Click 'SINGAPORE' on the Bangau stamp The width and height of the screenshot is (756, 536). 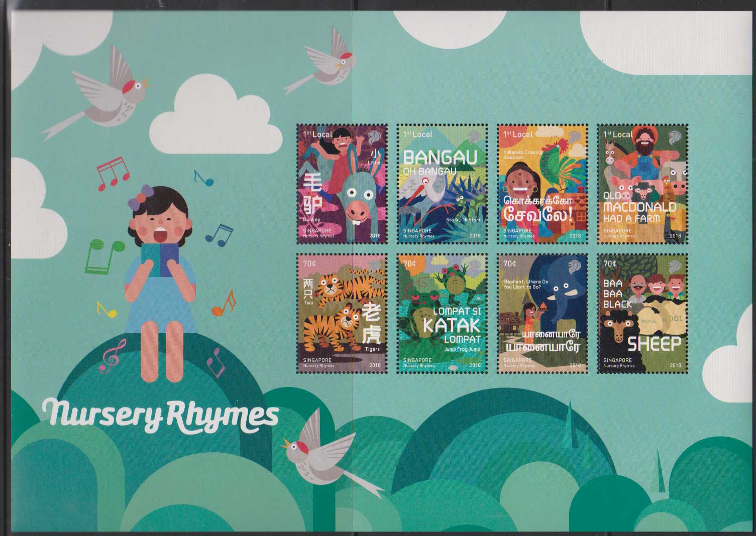click(417, 231)
